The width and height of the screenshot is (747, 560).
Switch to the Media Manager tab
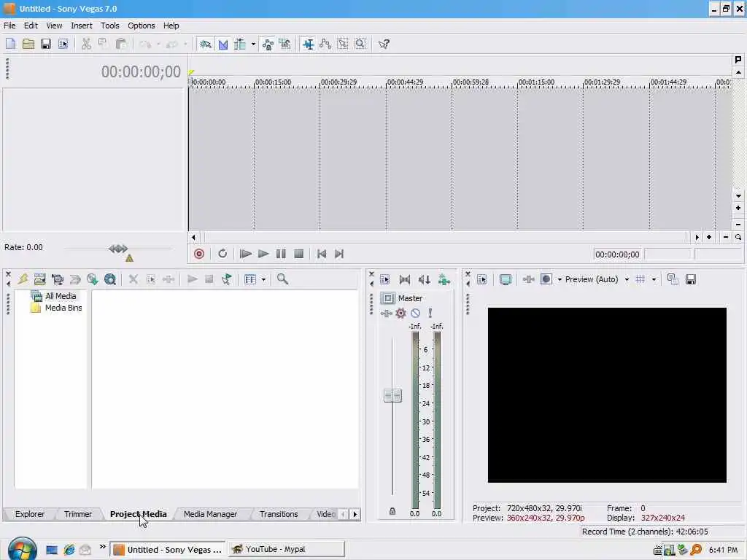point(210,514)
